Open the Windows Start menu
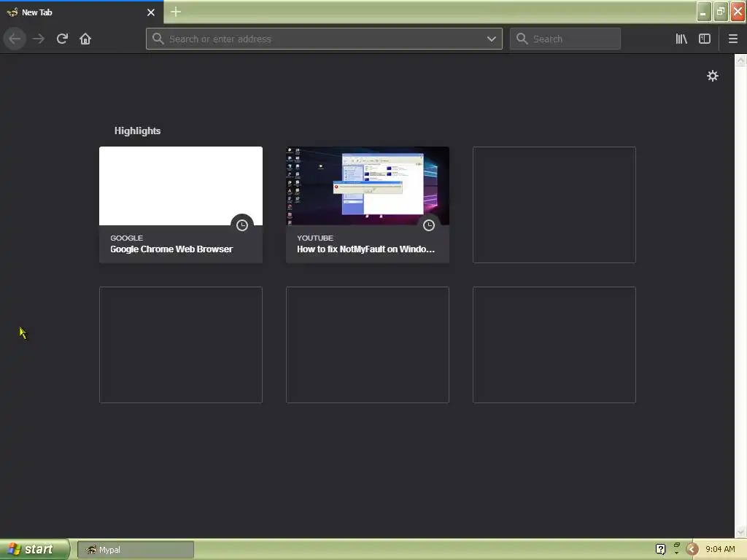Screen dimensions: 747x560 tap(35, 549)
